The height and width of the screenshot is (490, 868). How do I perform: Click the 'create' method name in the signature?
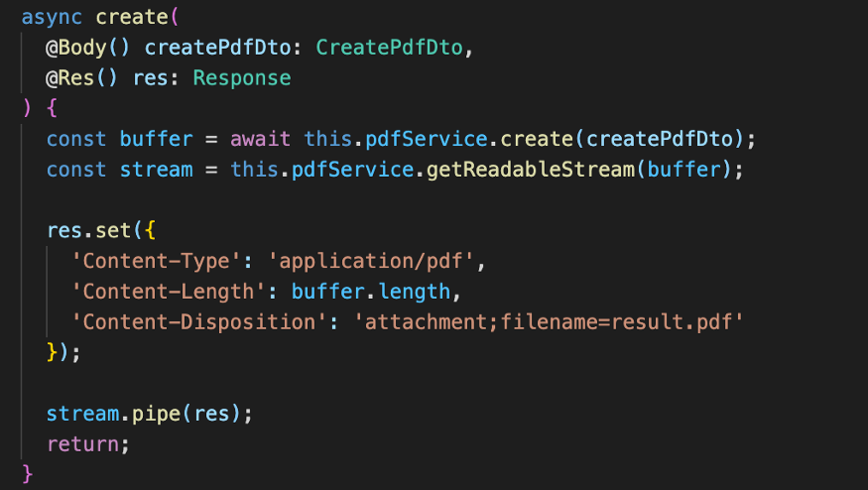pos(132,17)
